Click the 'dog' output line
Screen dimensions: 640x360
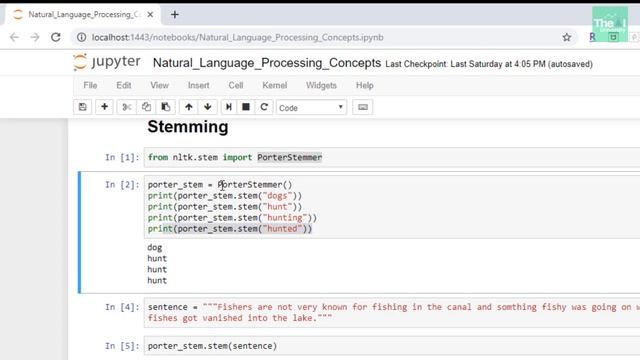[x=155, y=248]
